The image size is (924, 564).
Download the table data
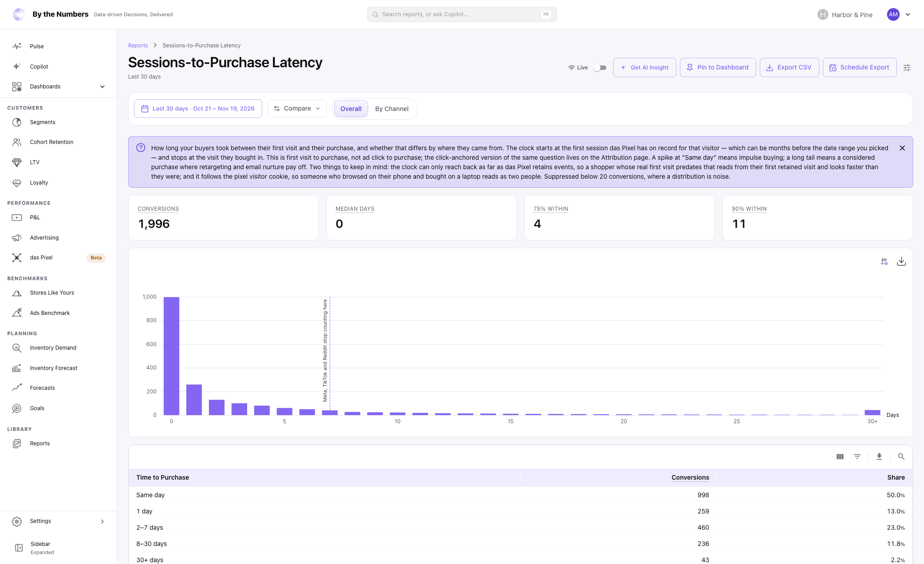pyautogui.click(x=879, y=457)
